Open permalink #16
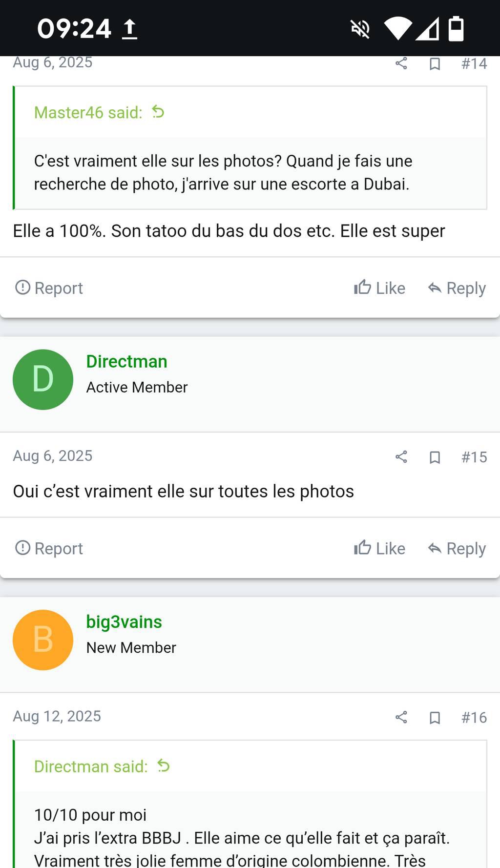This screenshot has width=500, height=868. 474,717
